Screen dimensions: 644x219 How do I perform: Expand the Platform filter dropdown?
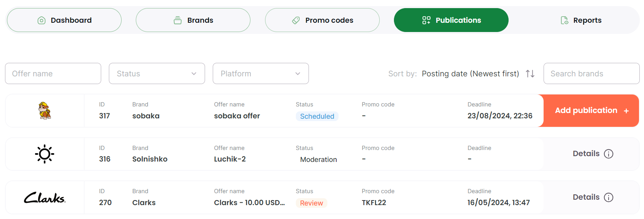pos(261,74)
